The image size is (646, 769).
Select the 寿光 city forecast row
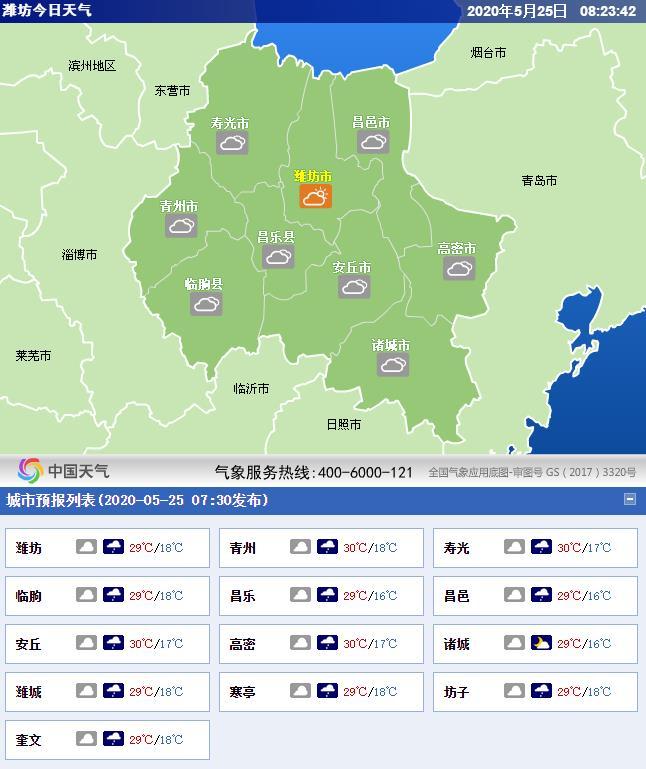point(457,548)
